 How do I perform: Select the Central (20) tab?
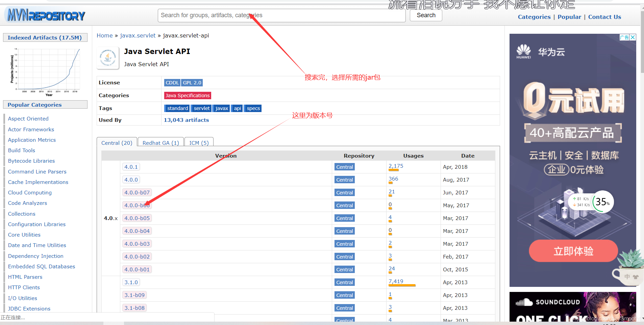click(117, 143)
